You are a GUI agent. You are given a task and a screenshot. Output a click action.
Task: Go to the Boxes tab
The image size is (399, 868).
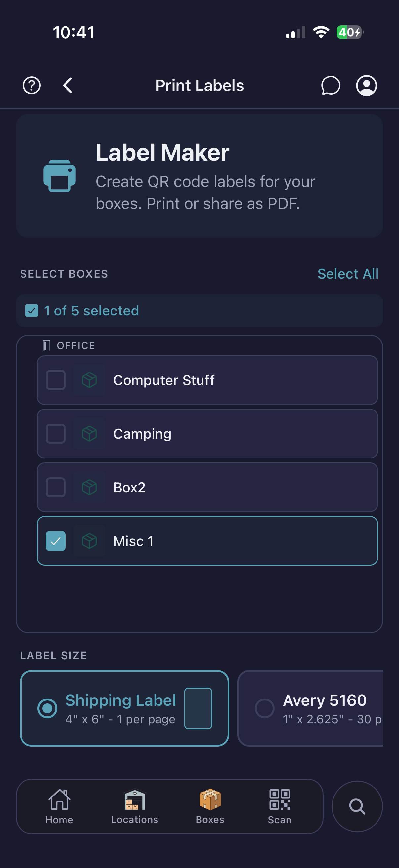[210, 806]
